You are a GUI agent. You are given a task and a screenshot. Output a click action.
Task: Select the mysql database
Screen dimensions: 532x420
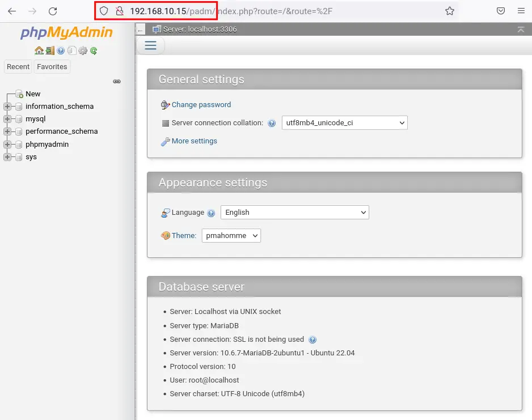pos(35,119)
